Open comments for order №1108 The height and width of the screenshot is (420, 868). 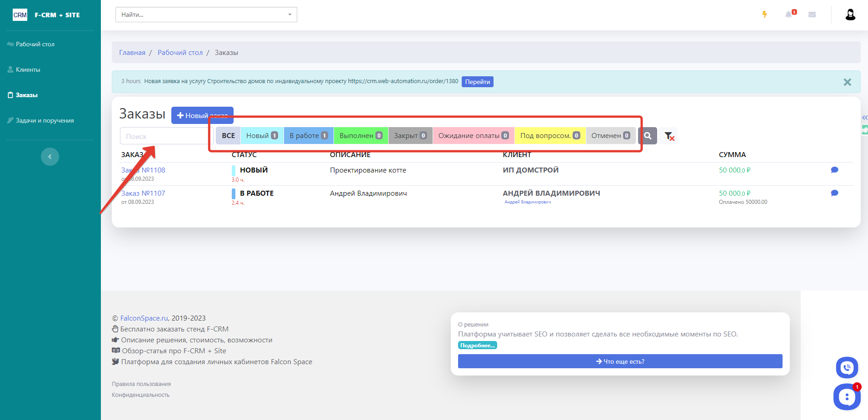[834, 170]
